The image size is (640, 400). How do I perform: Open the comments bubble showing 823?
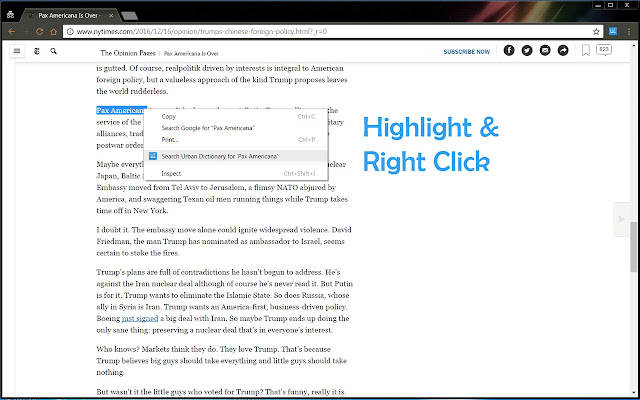[604, 50]
